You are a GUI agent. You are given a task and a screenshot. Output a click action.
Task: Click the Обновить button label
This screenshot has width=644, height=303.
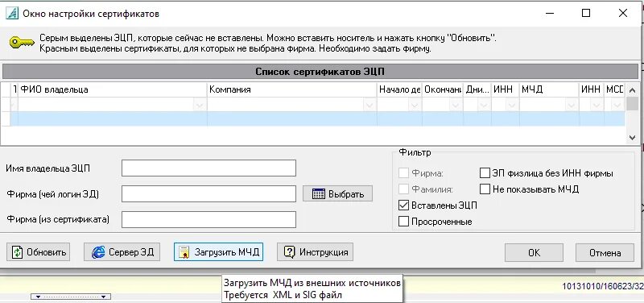point(47,252)
